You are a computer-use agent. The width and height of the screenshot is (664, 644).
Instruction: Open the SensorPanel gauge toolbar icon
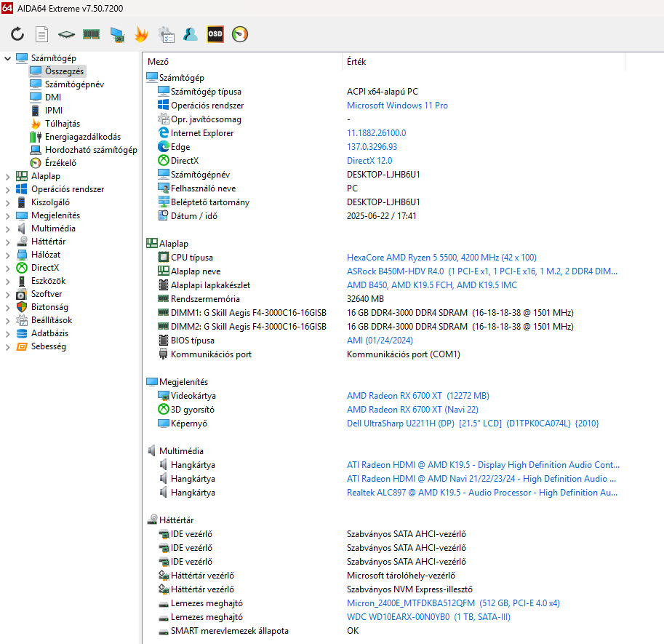tap(240, 34)
